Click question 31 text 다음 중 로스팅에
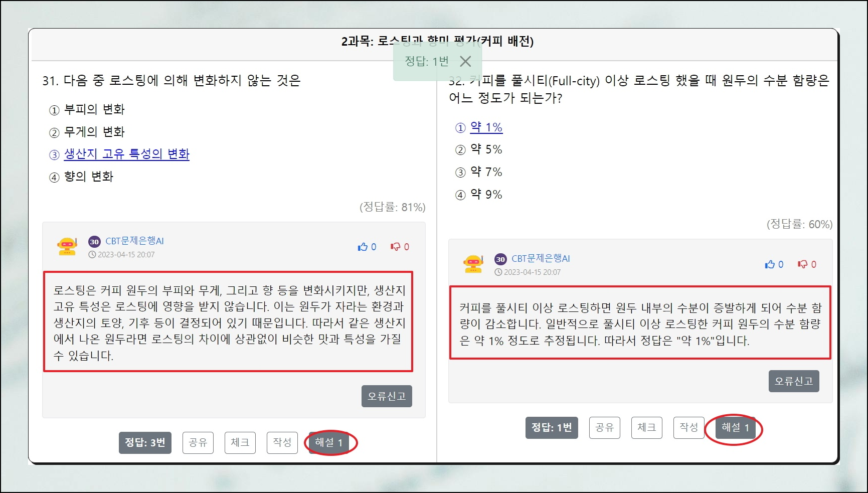This screenshot has width=868, height=493. (171, 80)
